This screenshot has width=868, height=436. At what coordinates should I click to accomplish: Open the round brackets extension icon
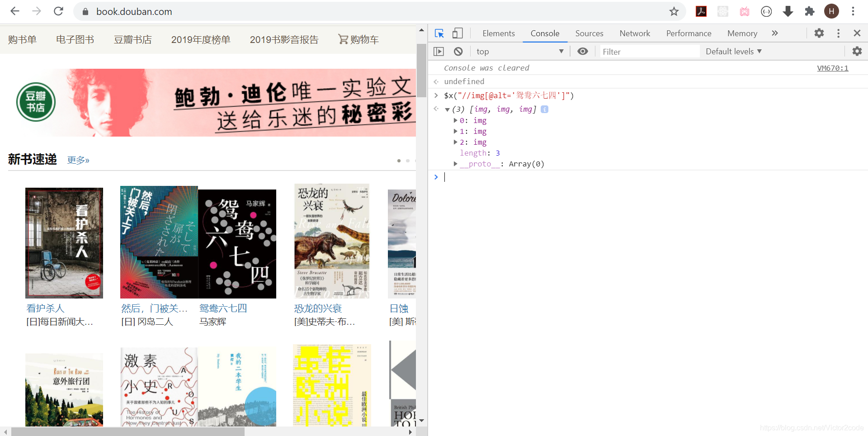point(766,11)
